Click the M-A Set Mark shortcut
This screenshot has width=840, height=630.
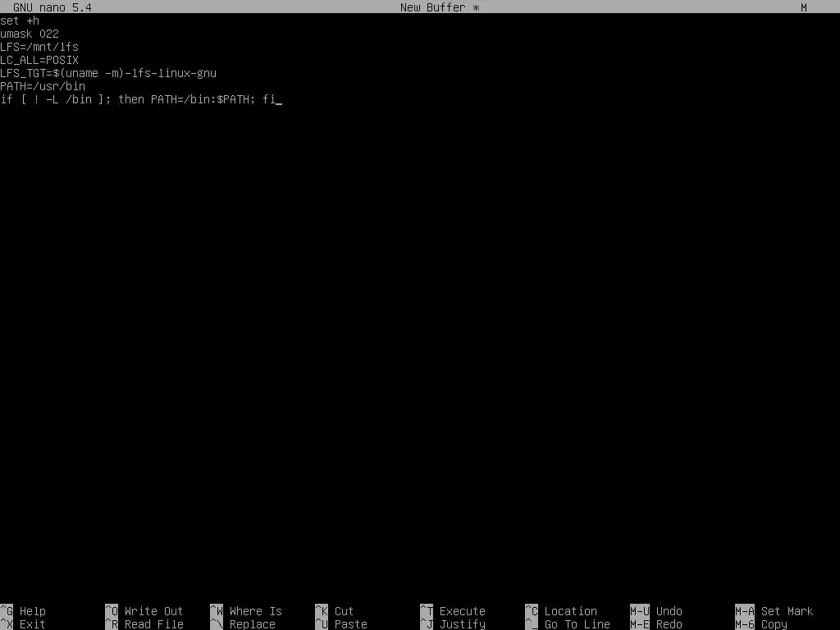point(774,611)
